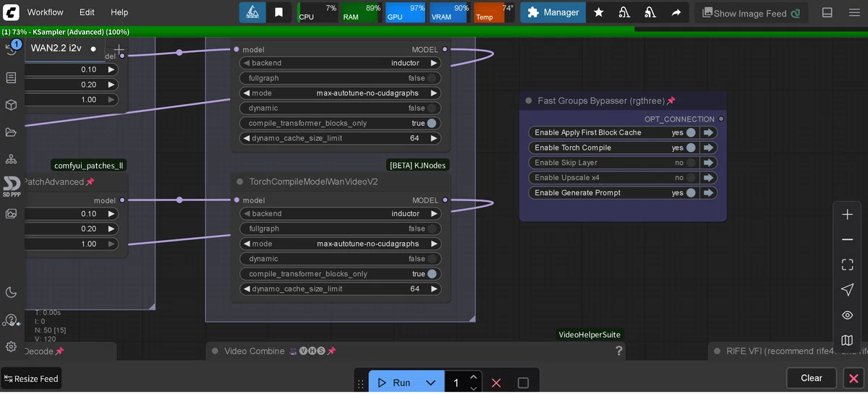
Task: Open the model library tree icon
Action: (x=11, y=159)
